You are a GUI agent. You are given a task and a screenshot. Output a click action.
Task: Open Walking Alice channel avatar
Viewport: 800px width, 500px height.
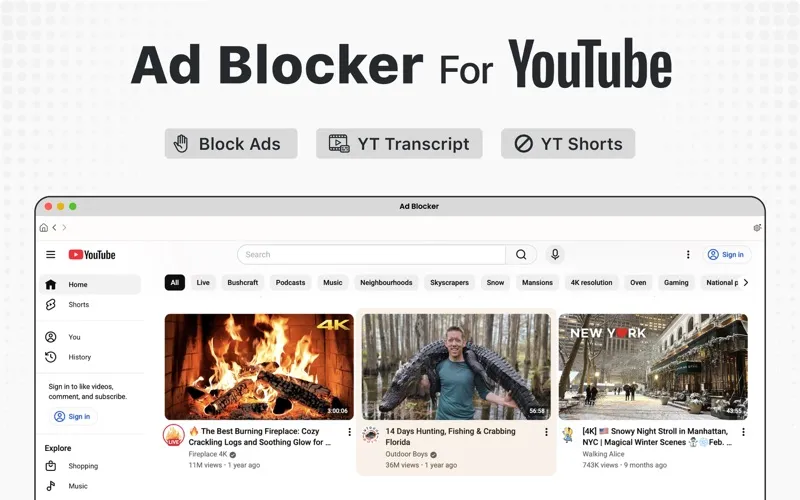point(567,435)
